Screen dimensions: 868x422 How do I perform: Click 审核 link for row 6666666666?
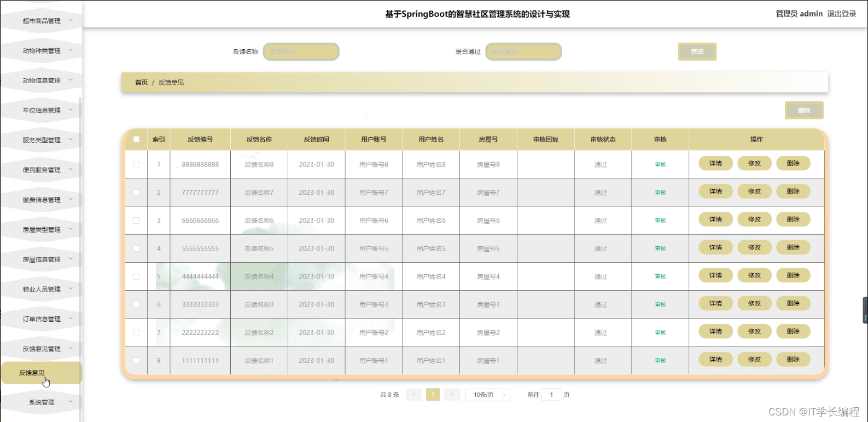[660, 221]
